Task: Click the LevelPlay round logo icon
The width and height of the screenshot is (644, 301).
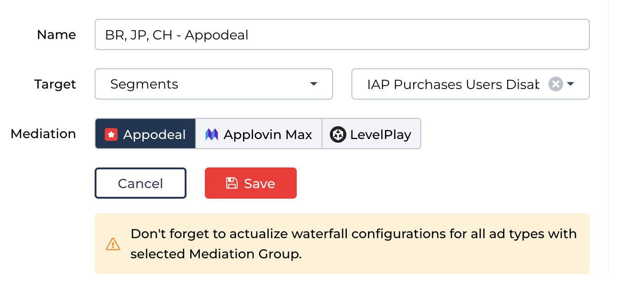Action: [x=338, y=134]
